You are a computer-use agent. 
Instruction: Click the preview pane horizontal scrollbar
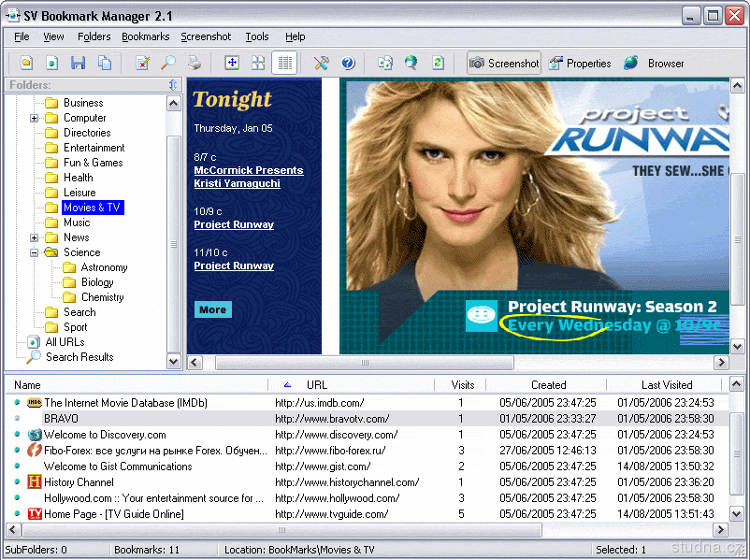click(x=365, y=363)
